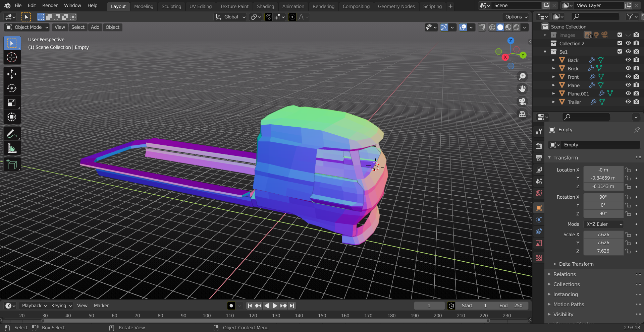
Task: Hide the Back object in viewport
Action: pos(628,60)
